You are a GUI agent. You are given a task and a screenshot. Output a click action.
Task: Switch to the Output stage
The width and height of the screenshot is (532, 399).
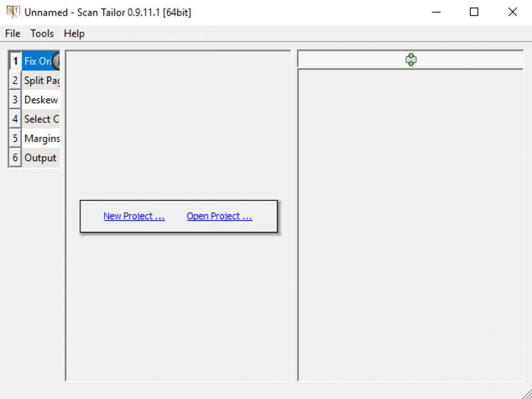click(40, 158)
